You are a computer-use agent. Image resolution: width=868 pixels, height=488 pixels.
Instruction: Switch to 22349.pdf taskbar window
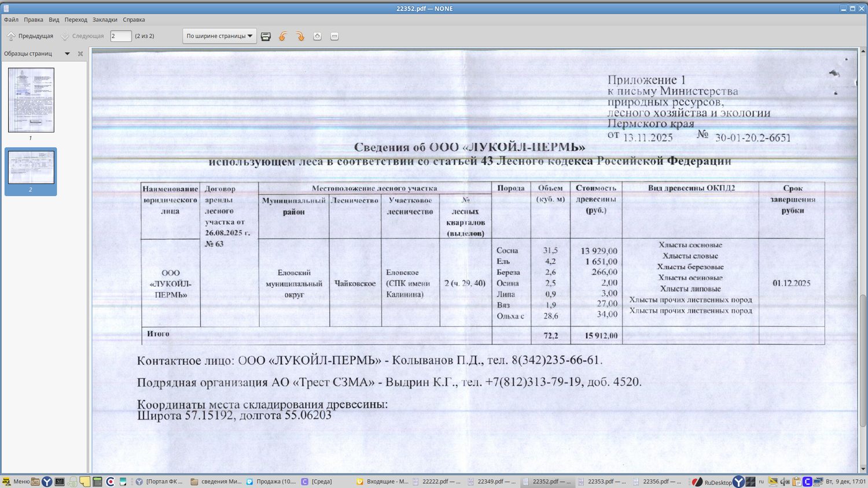(x=492, y=482)
